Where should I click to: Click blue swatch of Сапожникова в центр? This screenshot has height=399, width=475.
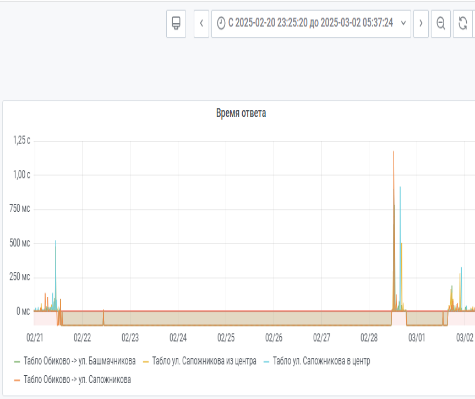pos(266,362)
